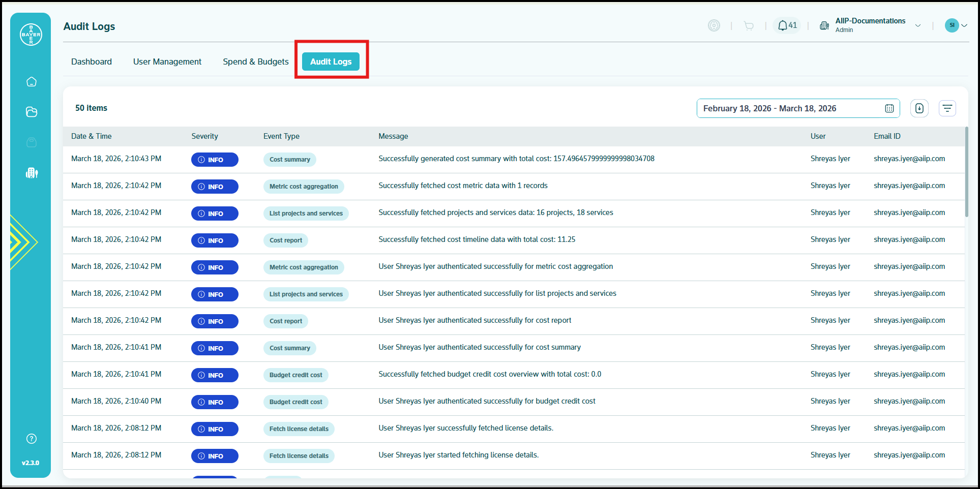Click the vertical scrollbar of the logs table
The image size is (980, 489).
tap(966, 172)
